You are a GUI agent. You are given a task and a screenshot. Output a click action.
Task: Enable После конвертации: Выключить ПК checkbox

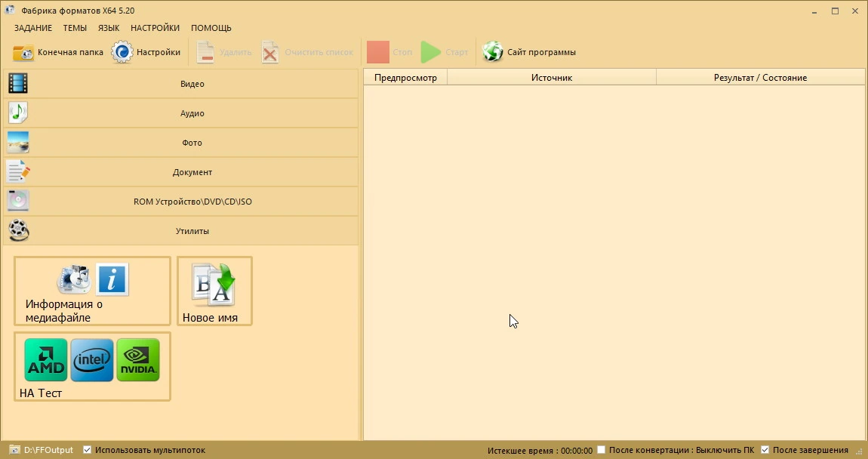point(601,450)
